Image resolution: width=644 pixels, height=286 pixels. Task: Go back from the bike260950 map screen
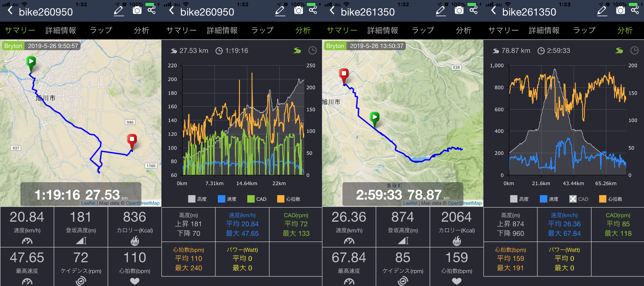[10, 11]
